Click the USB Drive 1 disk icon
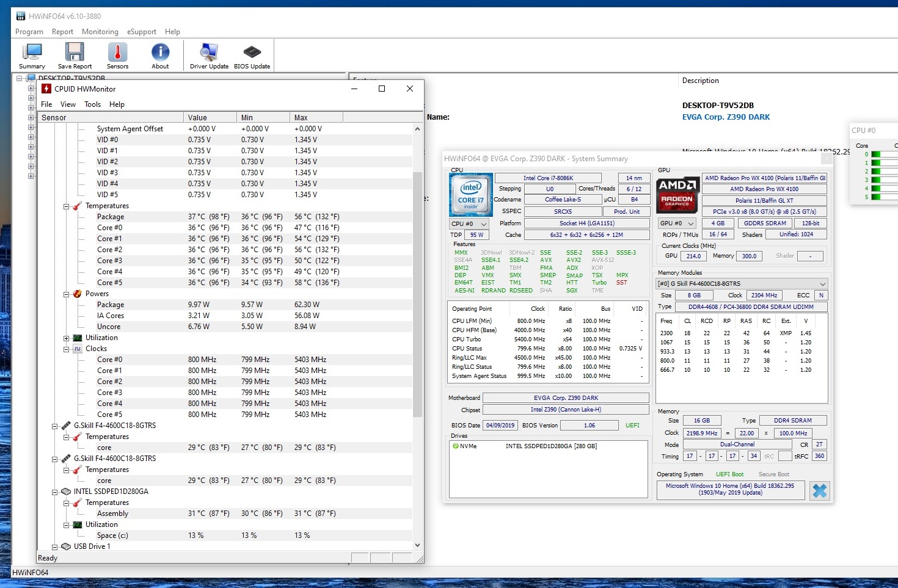898x588 pixels. pos(66,546)
